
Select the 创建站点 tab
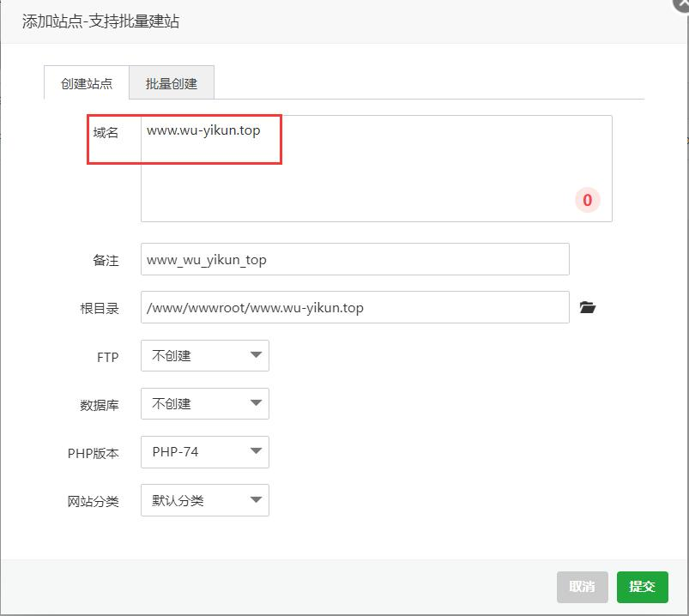click(87, 83)
